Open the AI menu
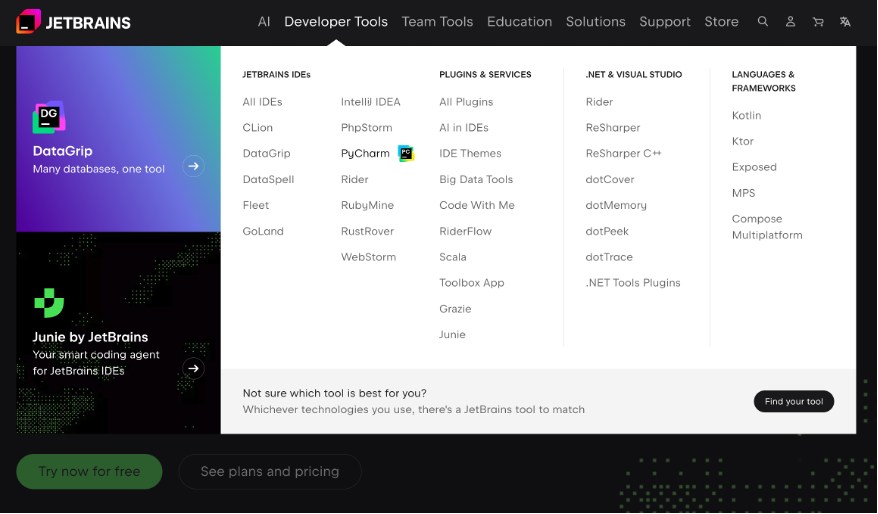The image size is (878, 514). click(x=264, y=22)
